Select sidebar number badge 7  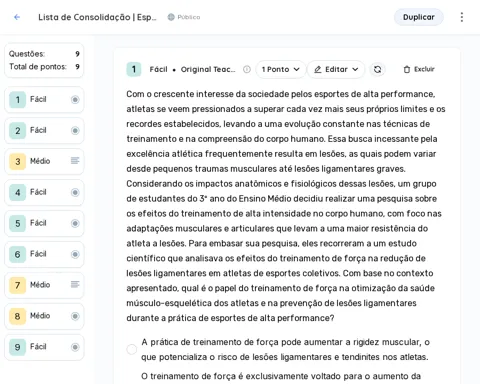pos(18,285)
